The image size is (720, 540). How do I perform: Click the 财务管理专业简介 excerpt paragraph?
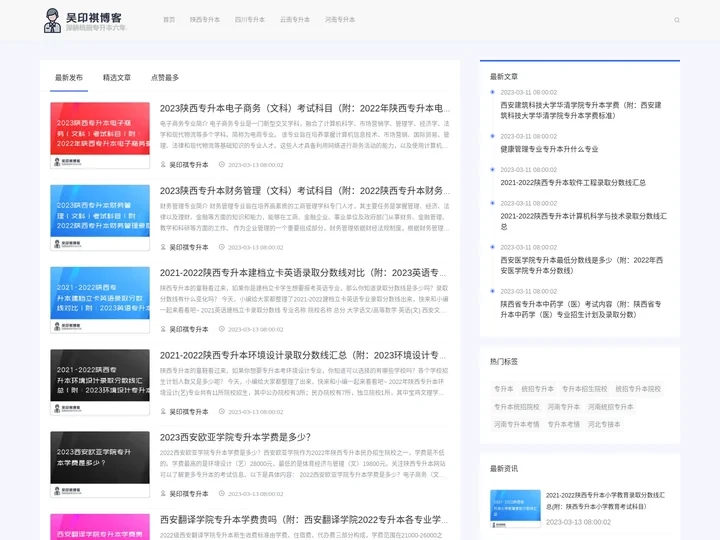point(305,217)
